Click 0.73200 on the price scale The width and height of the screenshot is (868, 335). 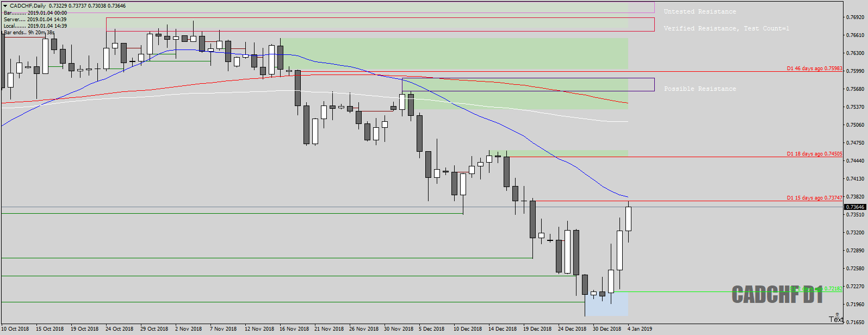tap(855, 233)
